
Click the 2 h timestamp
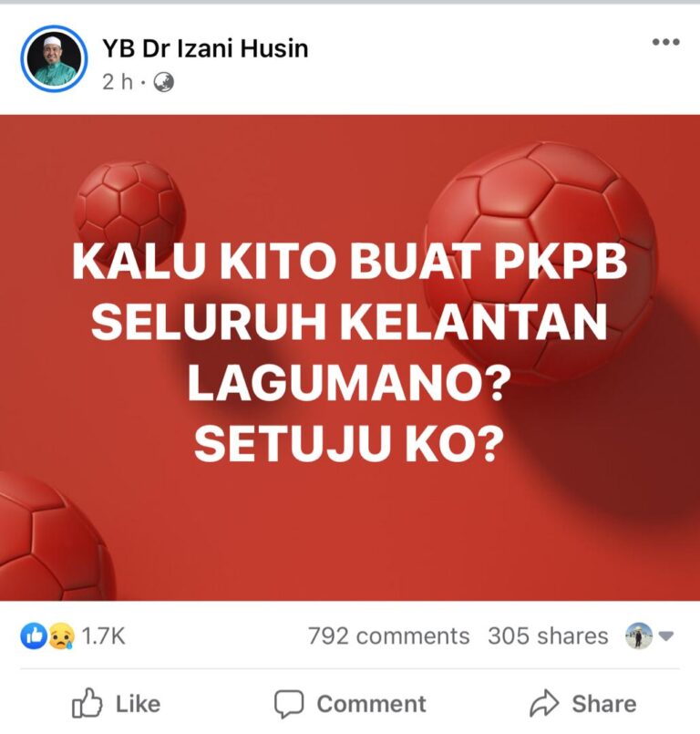point(118,83)
